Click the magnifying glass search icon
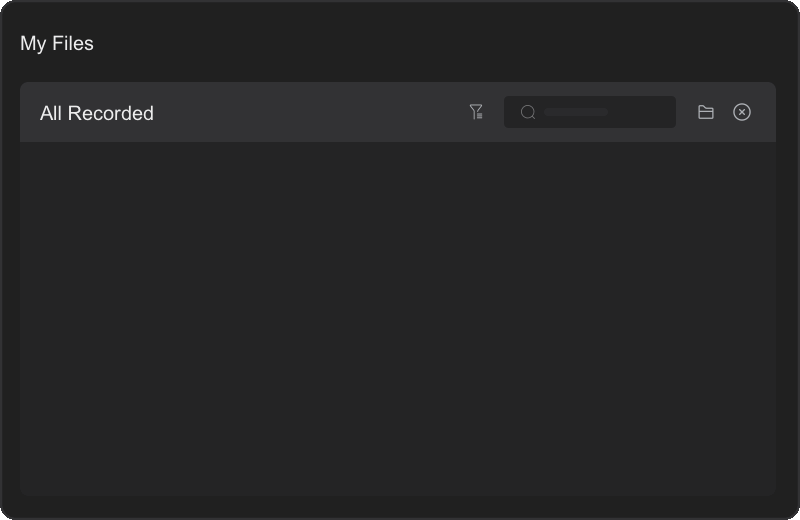The height and width of the screenshot is (520, 800). coord(528,112)
